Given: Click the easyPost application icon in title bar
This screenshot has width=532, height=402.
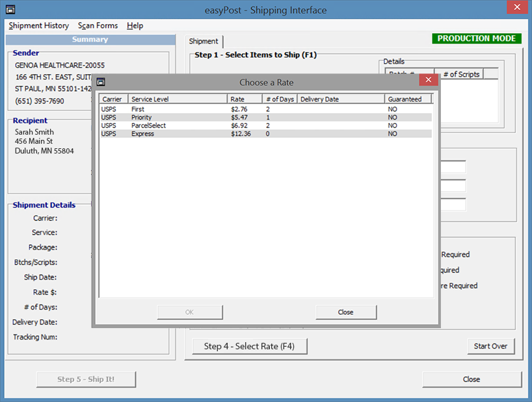Looking at the screenshot, I should pyautogui.click(x=10, y=10).
